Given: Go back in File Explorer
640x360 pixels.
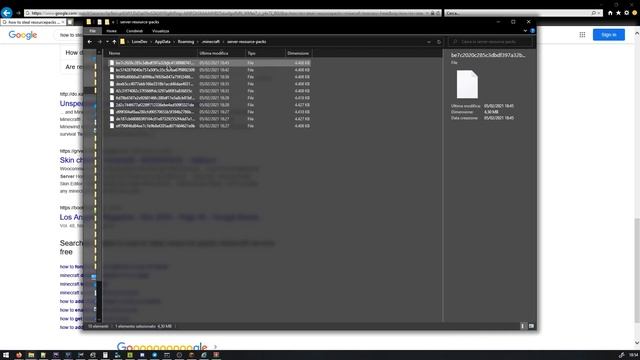Looking at the screenshot, I should coord(90,42).
